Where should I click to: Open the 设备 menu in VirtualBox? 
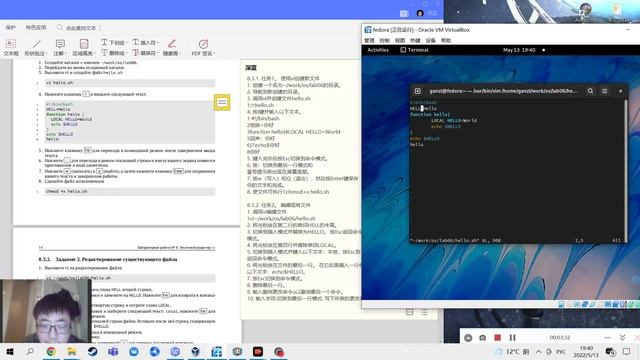point(431,40)
